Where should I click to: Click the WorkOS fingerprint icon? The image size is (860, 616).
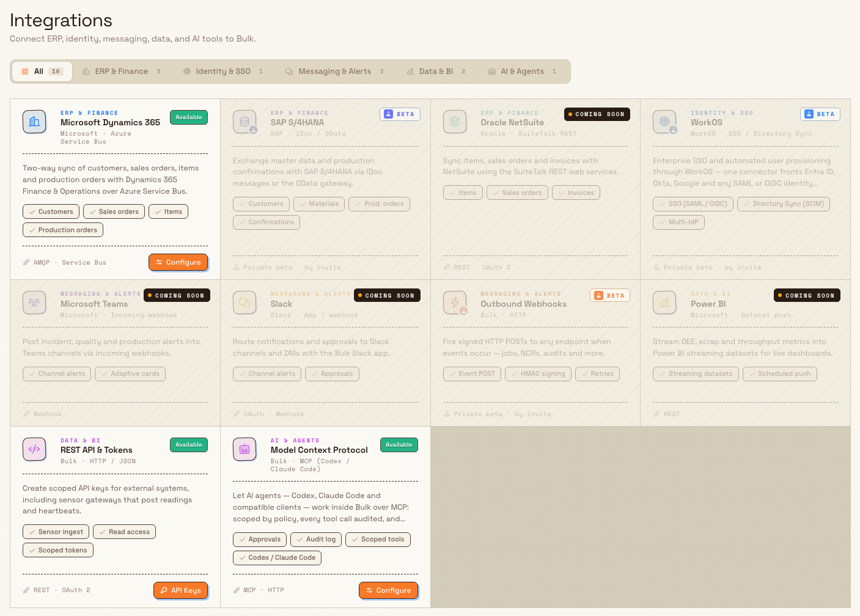tap(664, 122)
